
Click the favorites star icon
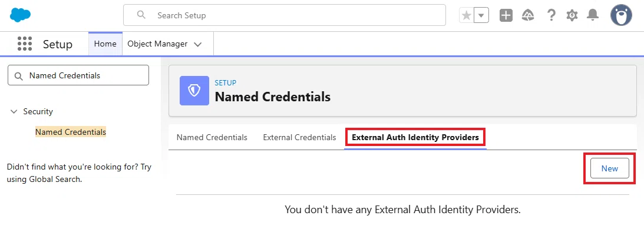coord(467,15)
